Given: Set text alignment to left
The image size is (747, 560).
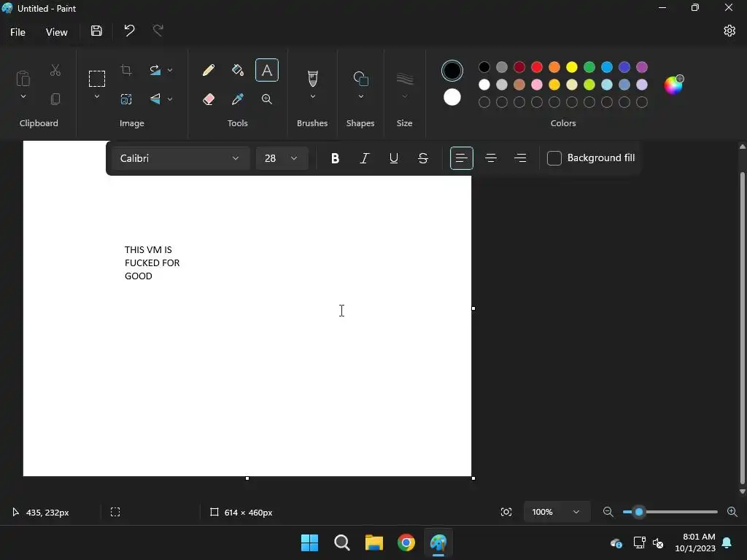Looking at the screenshot, I should coord(461,158).
